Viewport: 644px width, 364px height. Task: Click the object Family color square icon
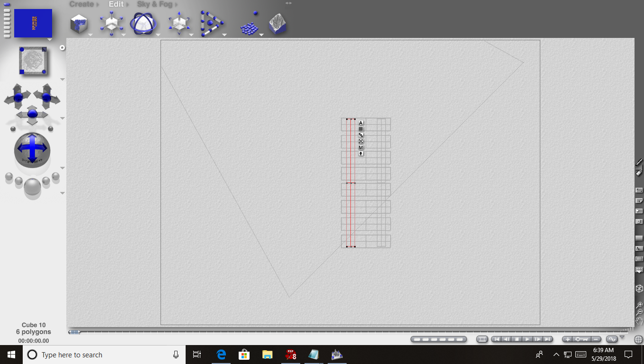[361, 129]
